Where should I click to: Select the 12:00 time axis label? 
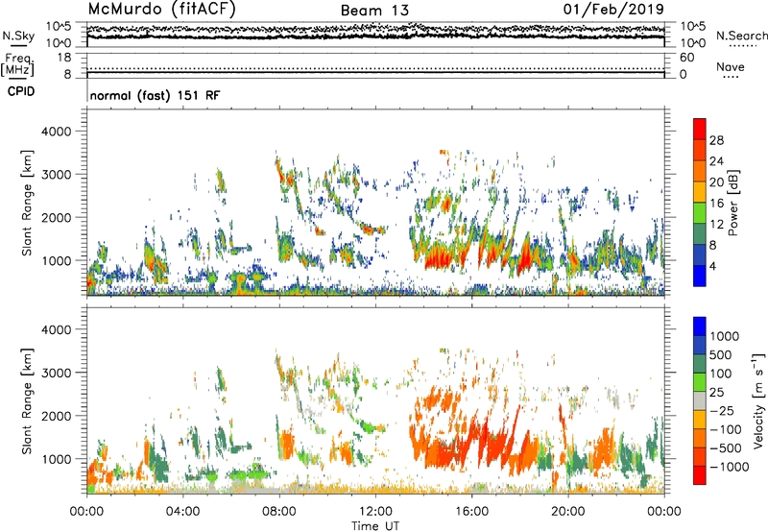pos(375,512)
